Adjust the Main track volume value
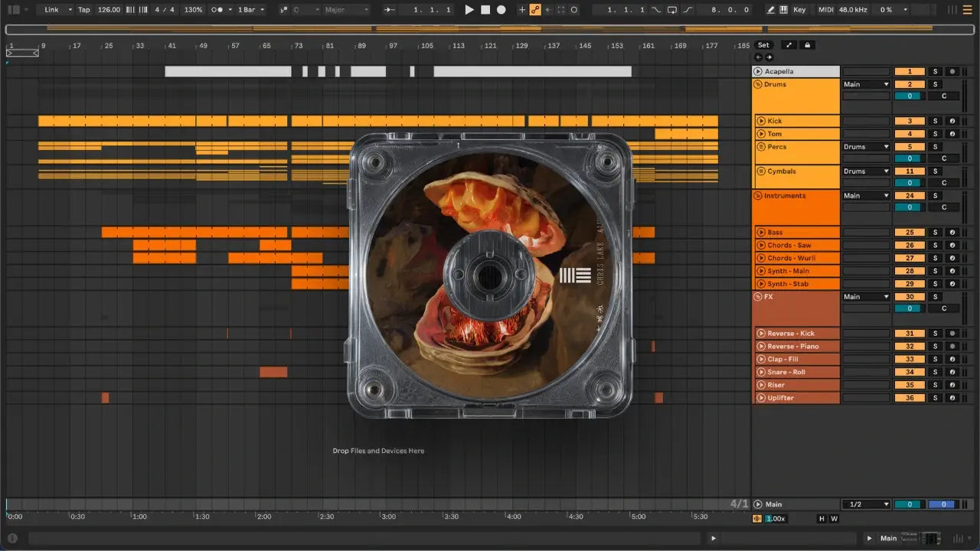The height and width of the screenshot is (551, 980). (910, 504)
